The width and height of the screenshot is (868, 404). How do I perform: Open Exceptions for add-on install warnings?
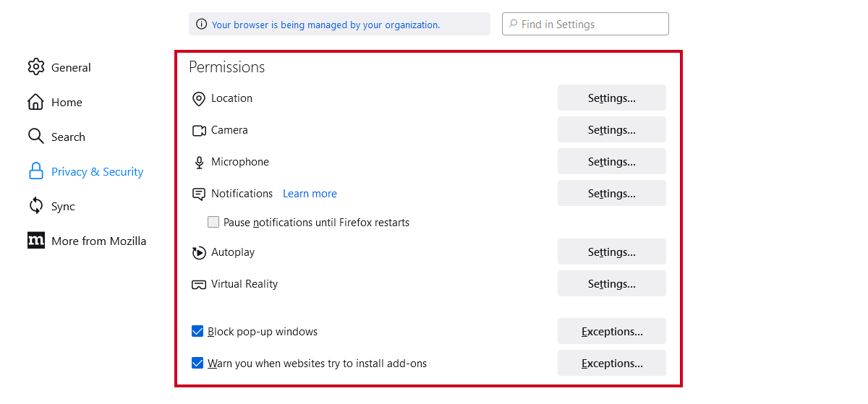pos(612,364)
